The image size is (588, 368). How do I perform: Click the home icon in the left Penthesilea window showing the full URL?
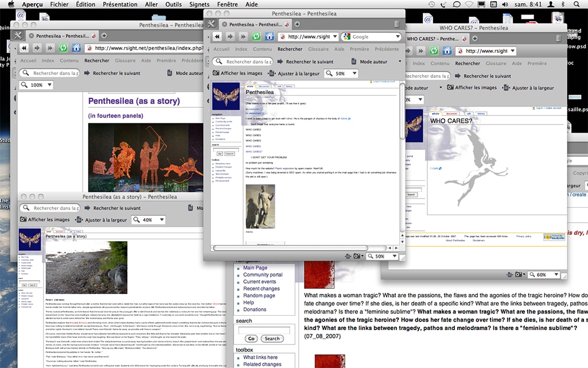click(76, 48)
